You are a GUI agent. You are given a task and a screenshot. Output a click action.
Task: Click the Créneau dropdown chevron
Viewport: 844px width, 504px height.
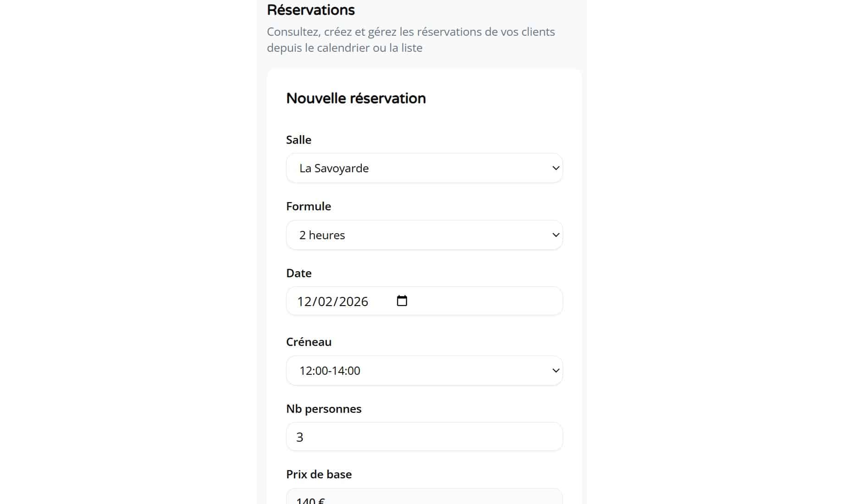click(x=555, y=370)
